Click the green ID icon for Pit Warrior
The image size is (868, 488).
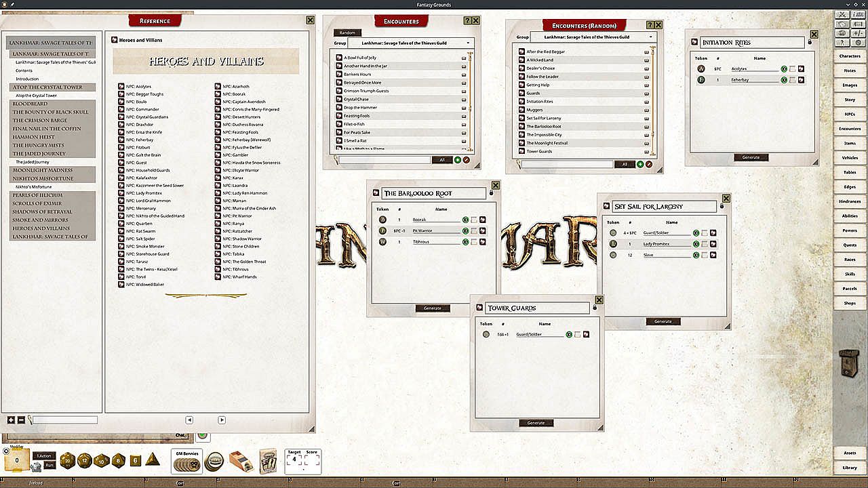pos(466,230)
